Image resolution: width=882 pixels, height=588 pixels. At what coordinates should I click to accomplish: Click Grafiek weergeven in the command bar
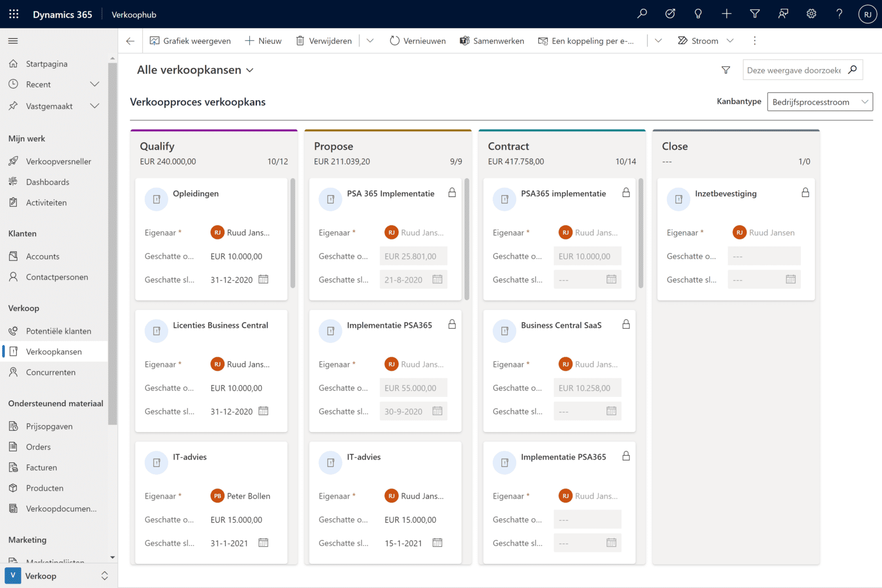190,41
